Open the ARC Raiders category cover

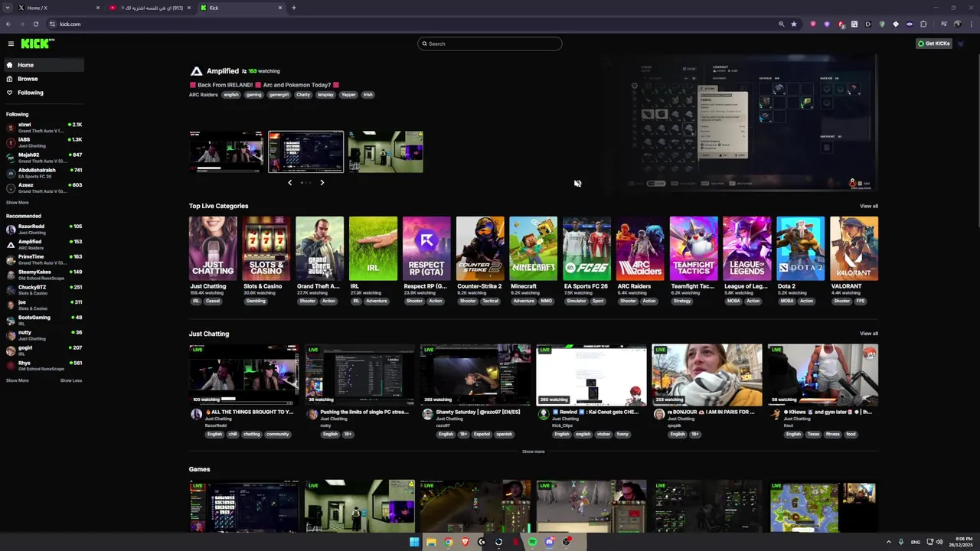click(x=640, y=249)
